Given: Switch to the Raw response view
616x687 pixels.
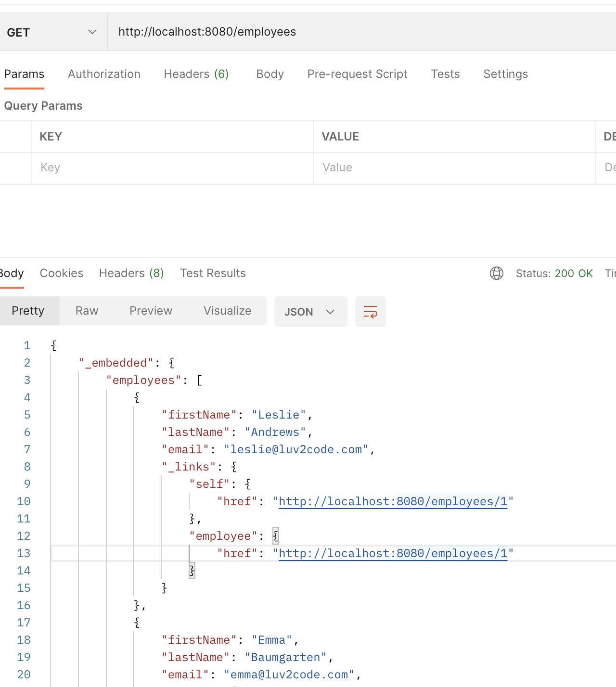Looking at the screenshot, I should click(87, 311).
